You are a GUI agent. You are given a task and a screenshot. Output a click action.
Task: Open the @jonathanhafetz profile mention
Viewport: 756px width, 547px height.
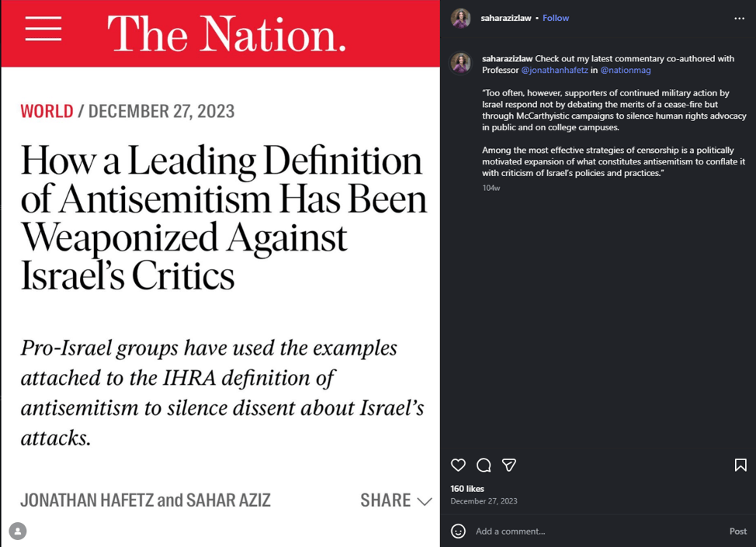pos(553,71)
